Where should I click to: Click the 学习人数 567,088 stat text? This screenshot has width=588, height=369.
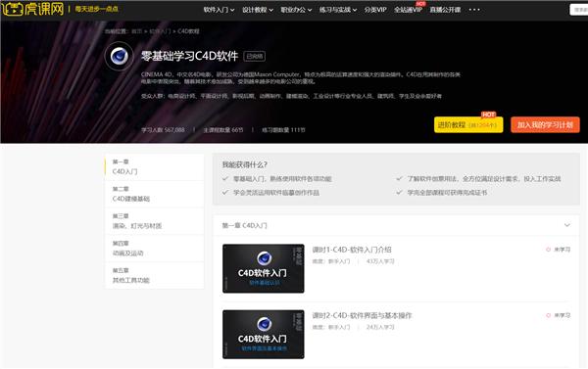click(x=163, y=130)
